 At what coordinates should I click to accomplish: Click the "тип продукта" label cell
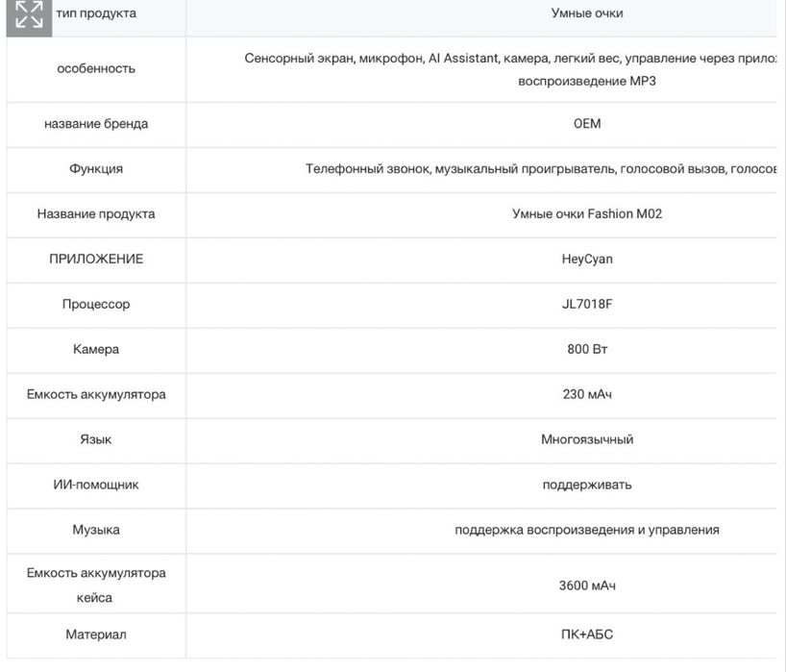tap(96, 13)
